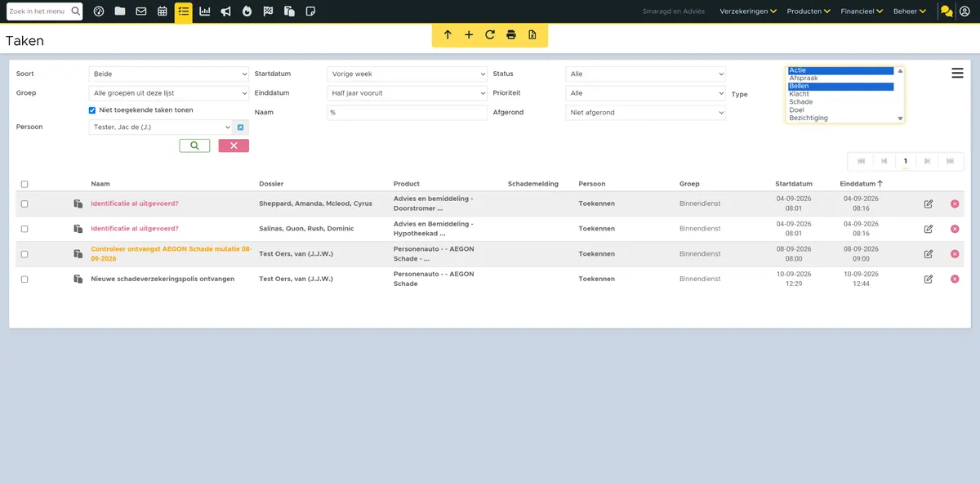Open the Producten menu
This screenshot has height=483, width=980.
point(808,11)
